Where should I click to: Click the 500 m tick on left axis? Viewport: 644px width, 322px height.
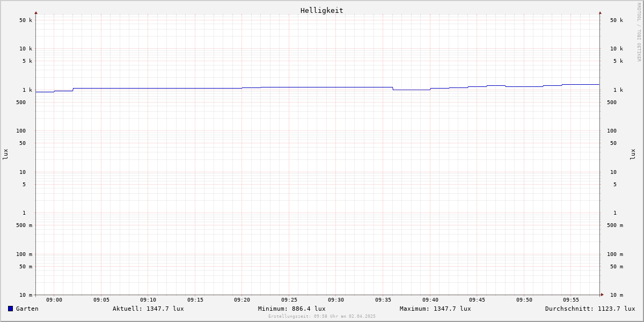click(24, 225)
